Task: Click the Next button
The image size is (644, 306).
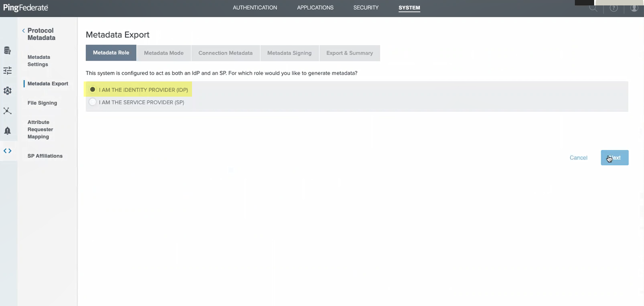Action: point(615,158)
